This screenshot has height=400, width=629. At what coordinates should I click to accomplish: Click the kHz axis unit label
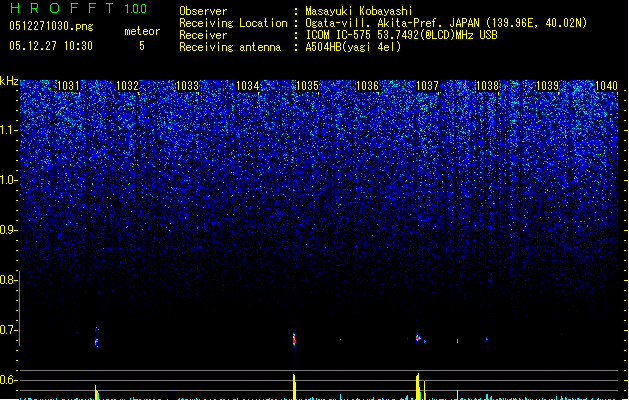tap(9, 81)
